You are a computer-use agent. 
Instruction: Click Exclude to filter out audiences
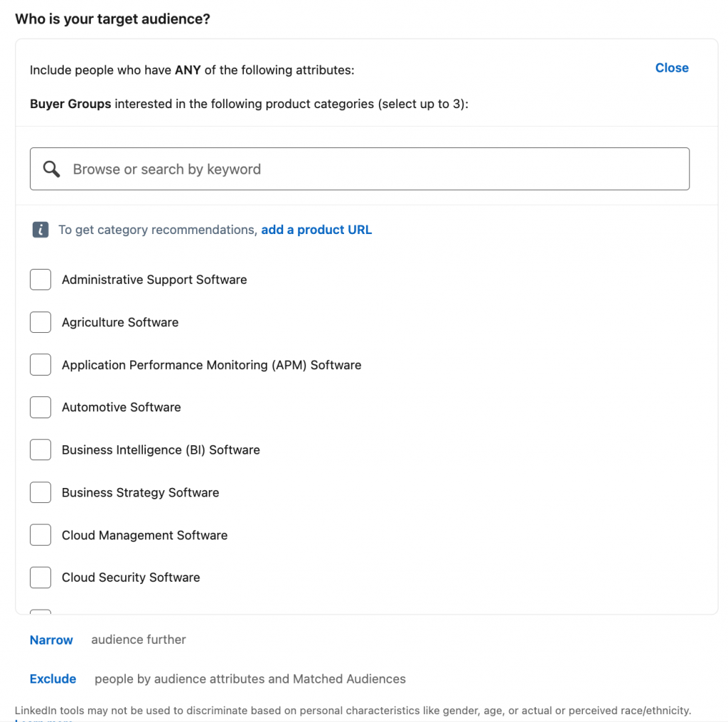pos(53,679)
